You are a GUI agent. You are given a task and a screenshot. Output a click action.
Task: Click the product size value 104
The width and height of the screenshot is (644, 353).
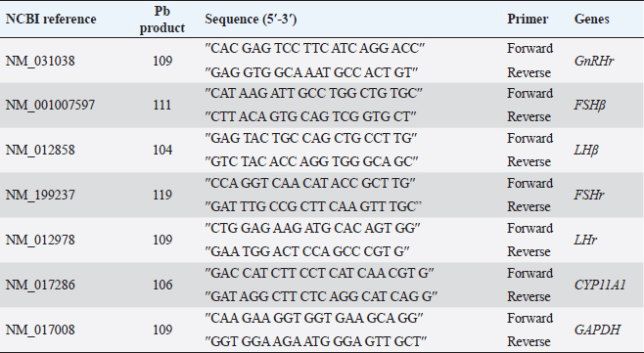(x=162, y=150)
